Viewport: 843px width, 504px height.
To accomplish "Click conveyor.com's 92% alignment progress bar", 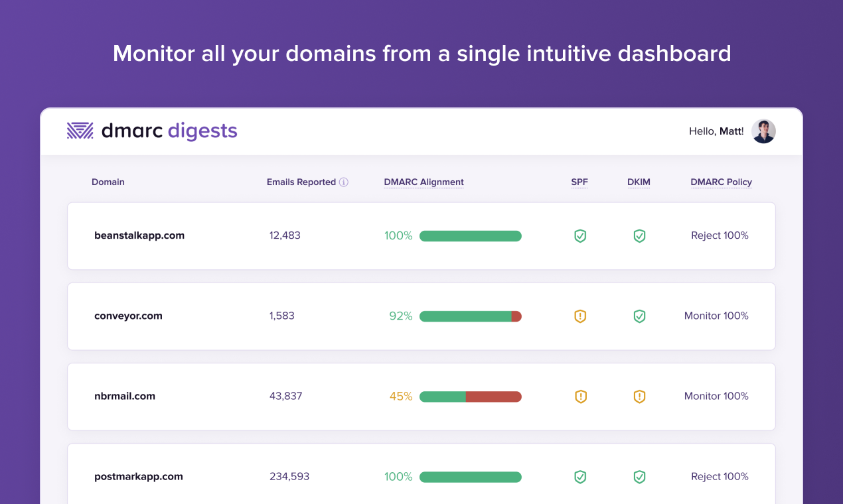I will pyautogui.click(x=470, y=316).
